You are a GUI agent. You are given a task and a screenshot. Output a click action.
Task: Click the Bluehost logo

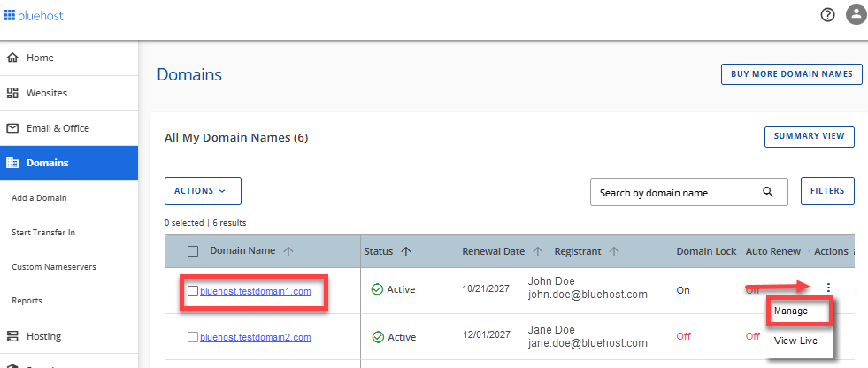[34, 16]
